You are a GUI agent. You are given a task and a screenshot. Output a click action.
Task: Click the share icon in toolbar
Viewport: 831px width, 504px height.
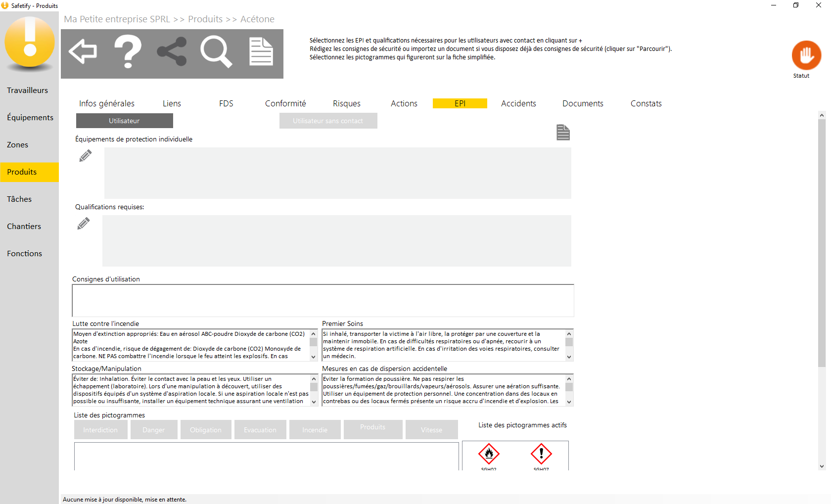pos(172,51)
